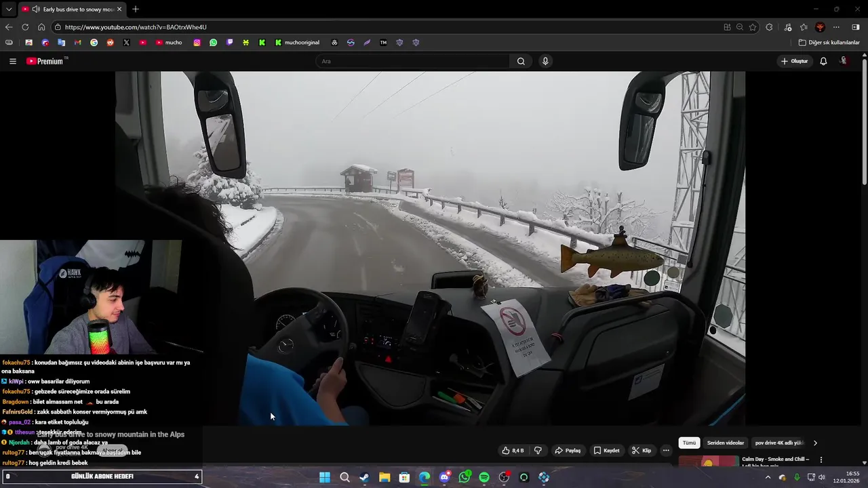
Task: Open the Edge profile avatar
Action: 820,27
